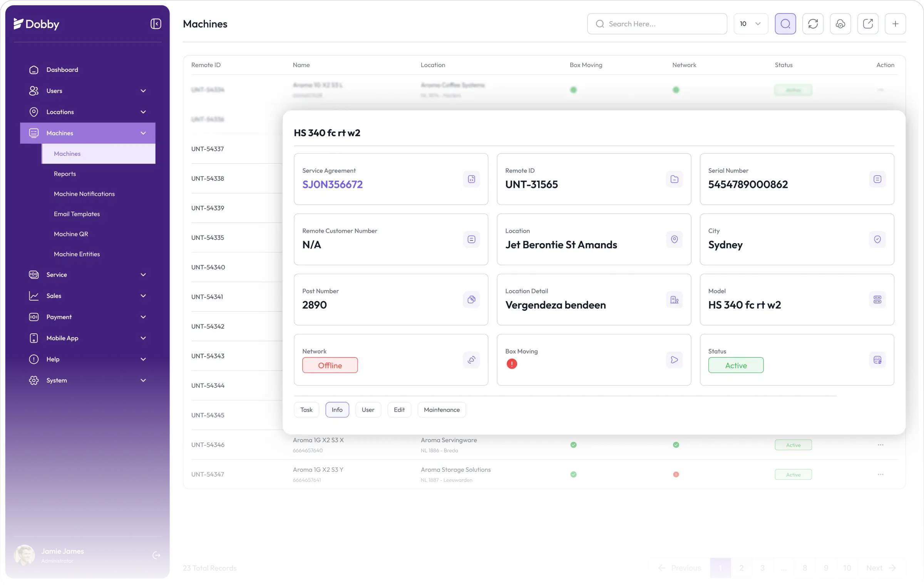
Task: Click the refresh icon in the top toolbar
Action: [813, 24]
